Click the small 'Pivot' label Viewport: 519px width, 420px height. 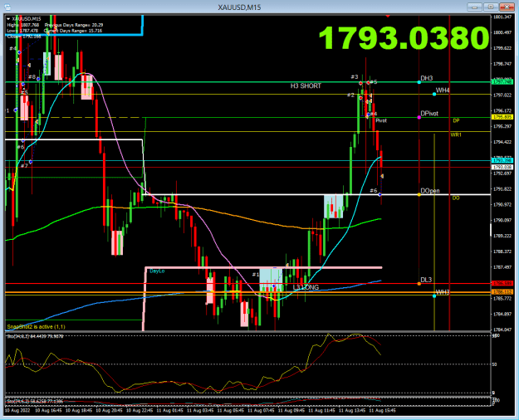(x=381, y=121)
